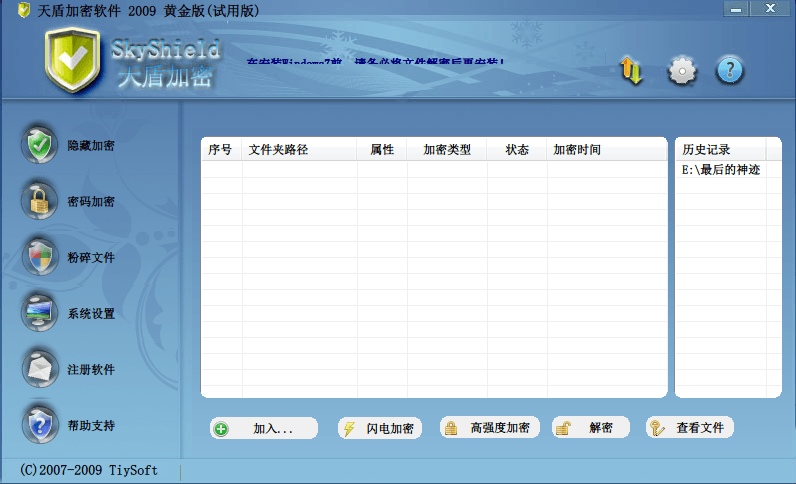Viewport: 796px width, 484px height.
Task: Click the yellow-green up/down arrows icon
Action: 631,70
